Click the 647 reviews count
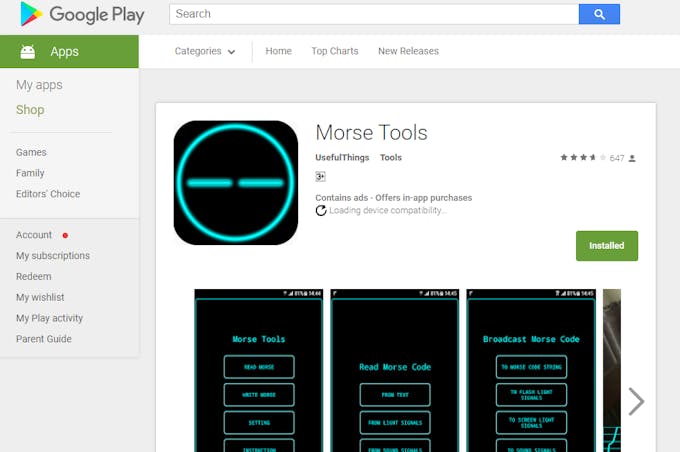Screen dimensions: 680x452 pyautogui.click(x=617, y=158)
